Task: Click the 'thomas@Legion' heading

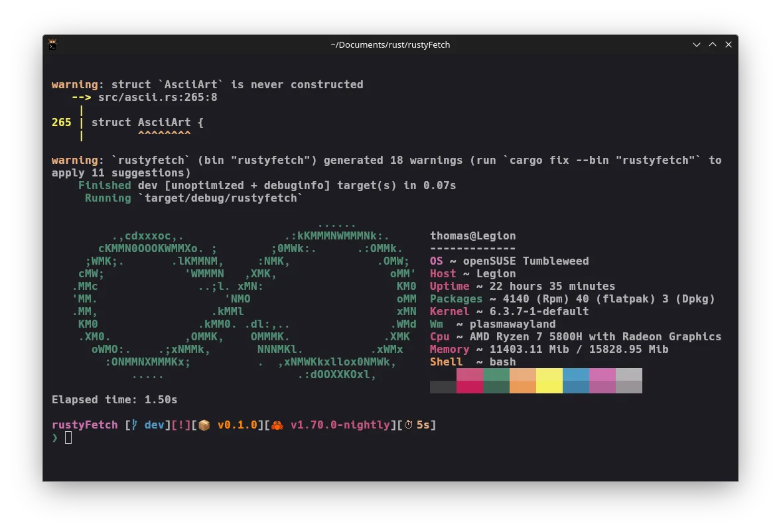Action: [x=472, y=236]
